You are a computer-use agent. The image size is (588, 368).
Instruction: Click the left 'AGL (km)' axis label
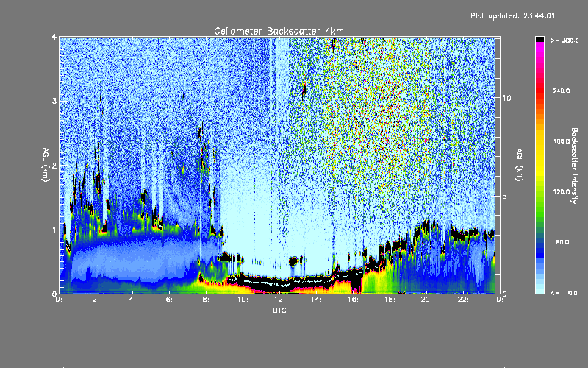pos(46,165)
